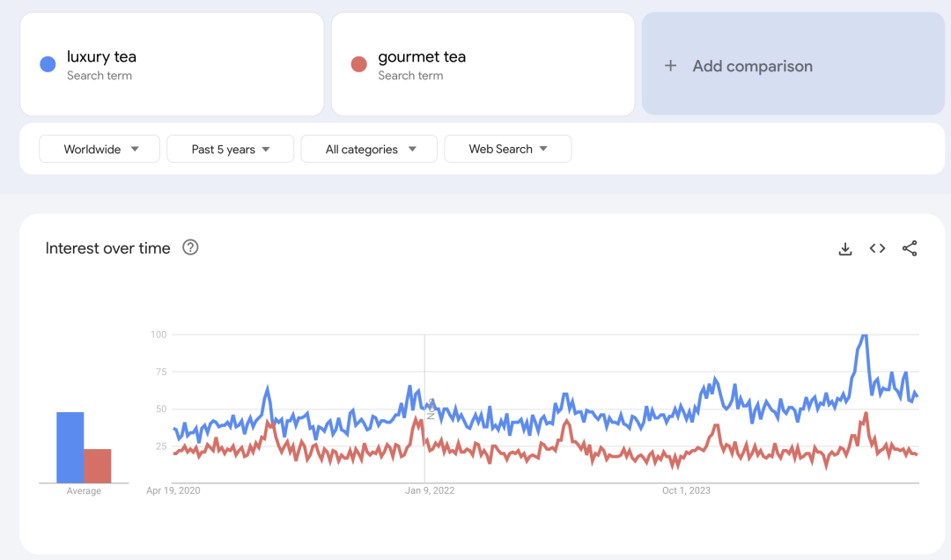Screen dimensions: 951x560
Task: Share the Interest over time chart
Action: click(910, 249)
